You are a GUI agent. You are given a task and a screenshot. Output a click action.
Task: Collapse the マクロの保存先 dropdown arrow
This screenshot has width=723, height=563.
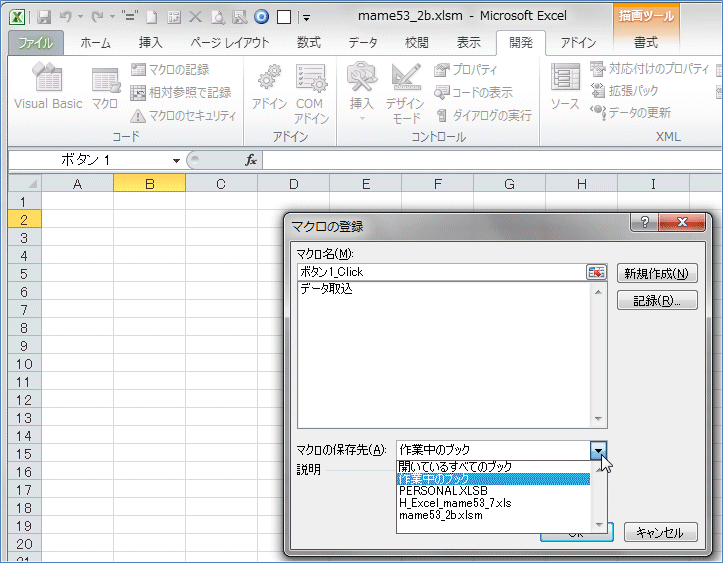pyautogui.click(x=598, y=450)
